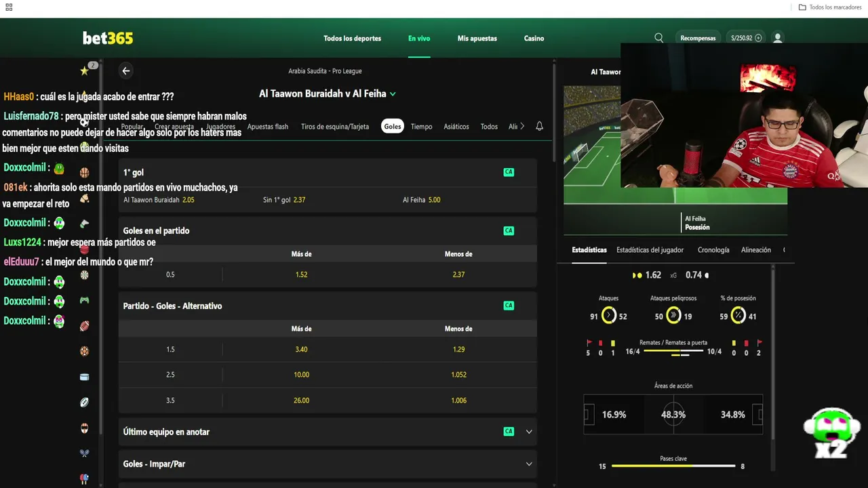Viewport: 868px width, 488px height.
Task: Switch to the En vivo section
Action: click(x=419, y=39)
